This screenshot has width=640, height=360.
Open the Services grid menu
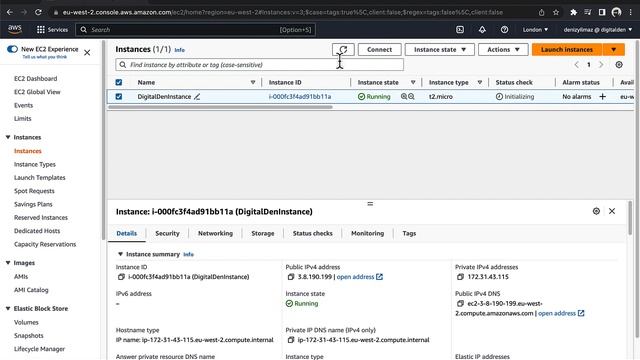tap(52, 30)
